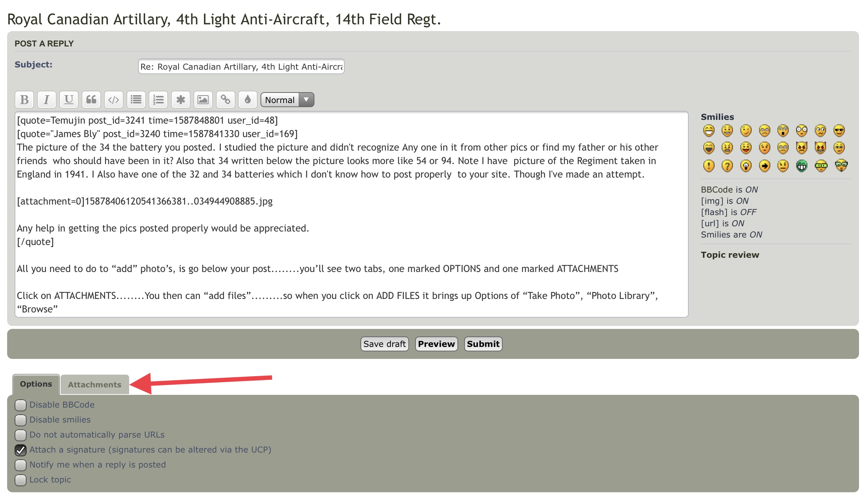Insert a URL using the link icon

click(x=225, y=100)
